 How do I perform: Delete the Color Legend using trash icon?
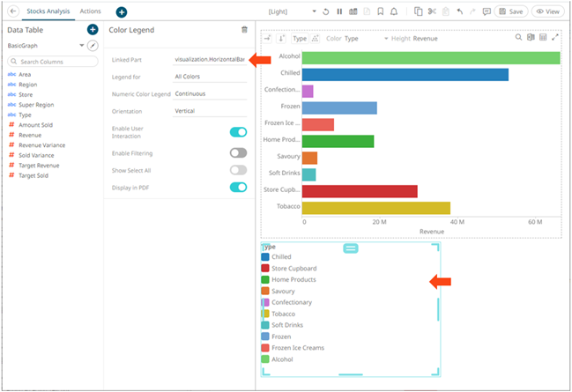click(x=244, y=30)
